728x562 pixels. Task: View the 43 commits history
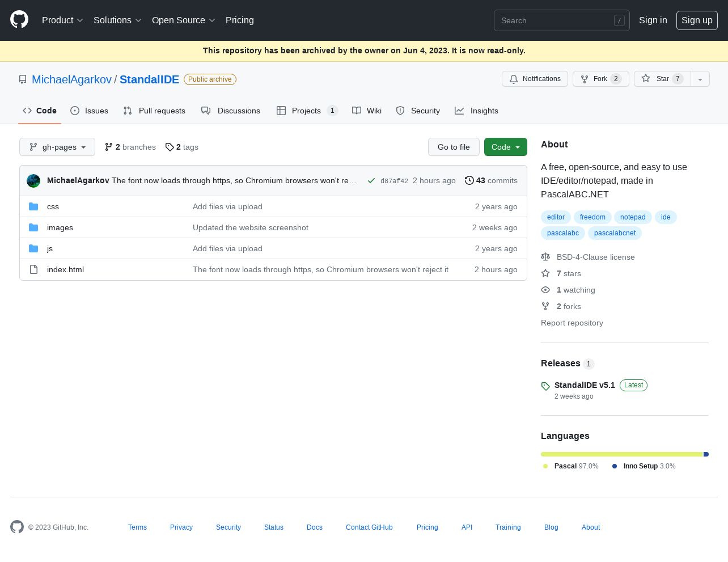[491, 180]
